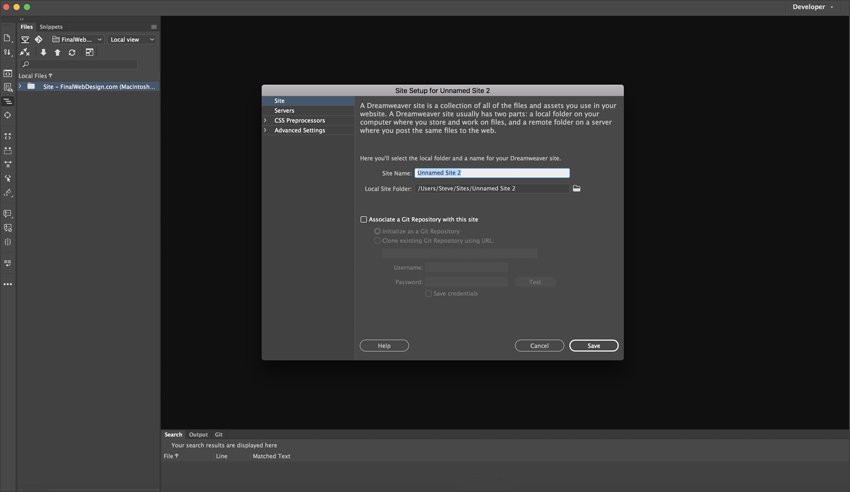This screenshot has width=850, height=492.
Task: Click the three-dots Customize Toolbar icon
Action: pos(8,284)
